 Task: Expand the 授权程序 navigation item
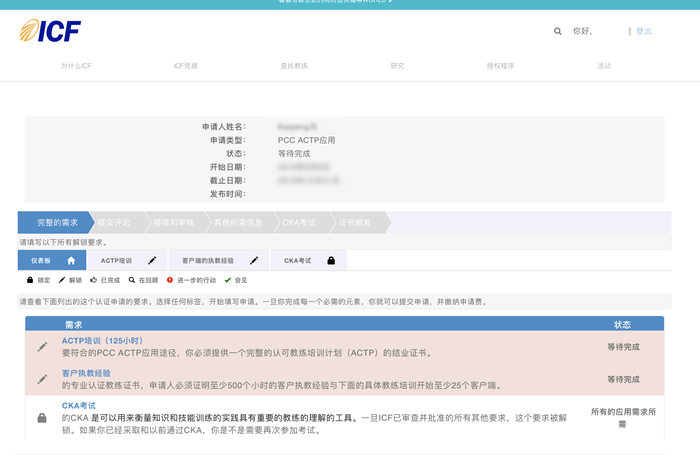point(500,65)
